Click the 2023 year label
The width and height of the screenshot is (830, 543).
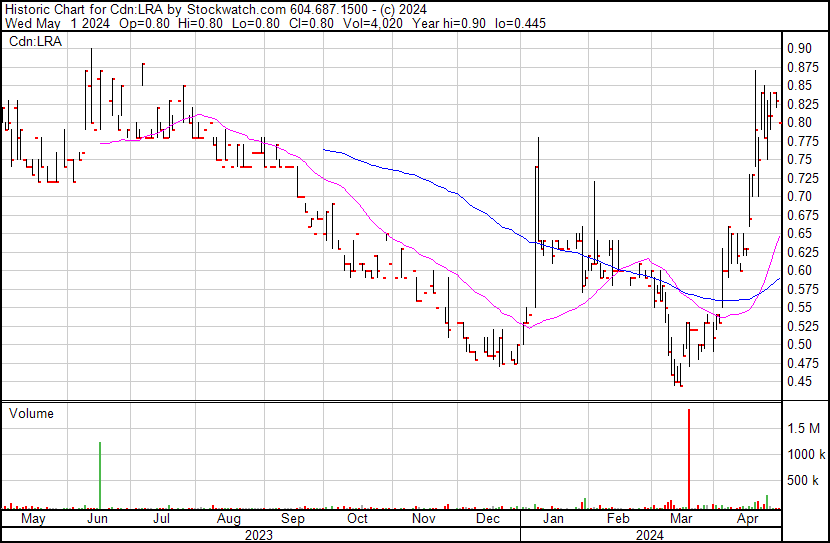[259, 536]
